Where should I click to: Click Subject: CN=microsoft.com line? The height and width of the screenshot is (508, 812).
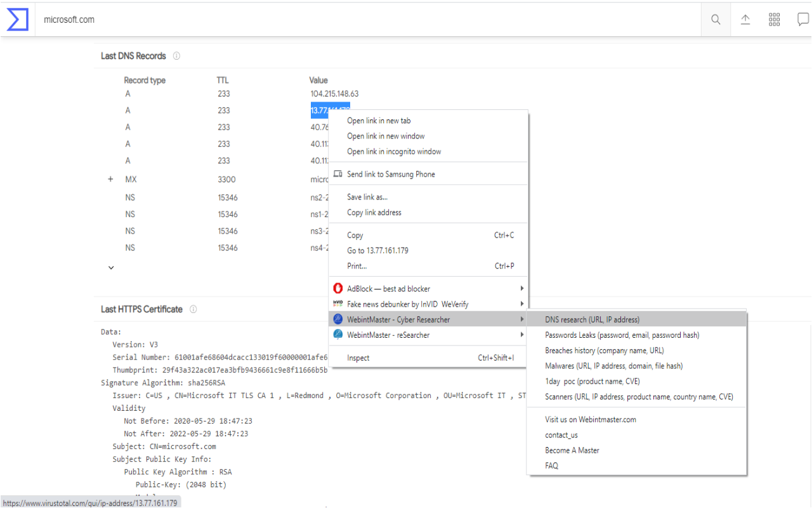click(164, 446)
